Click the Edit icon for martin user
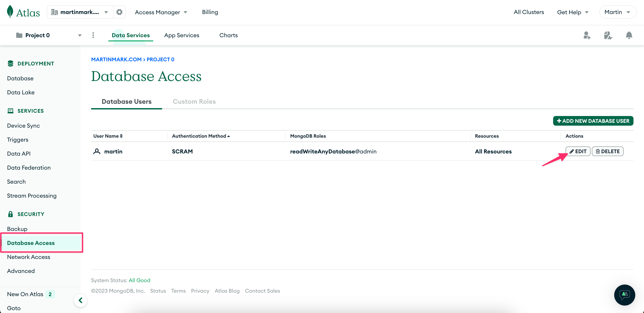The height and width of the screenshot is (313, 644). point(578,151)
